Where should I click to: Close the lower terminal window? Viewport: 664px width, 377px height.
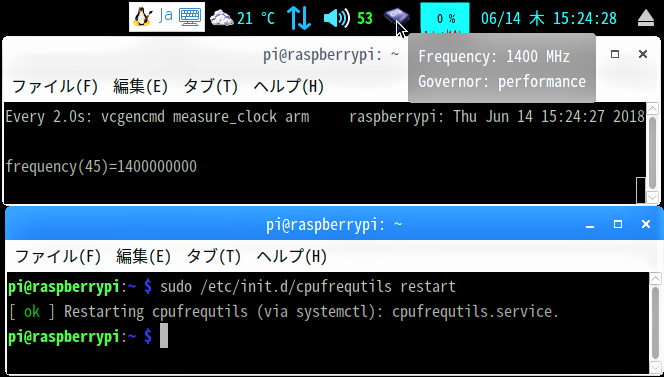click(646, 224)
